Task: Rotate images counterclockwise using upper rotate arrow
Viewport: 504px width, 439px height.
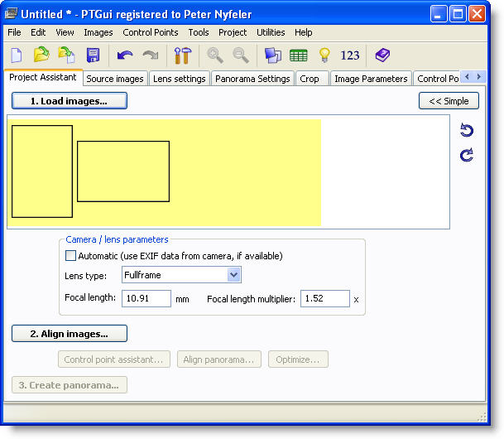Action: (467, 130)
